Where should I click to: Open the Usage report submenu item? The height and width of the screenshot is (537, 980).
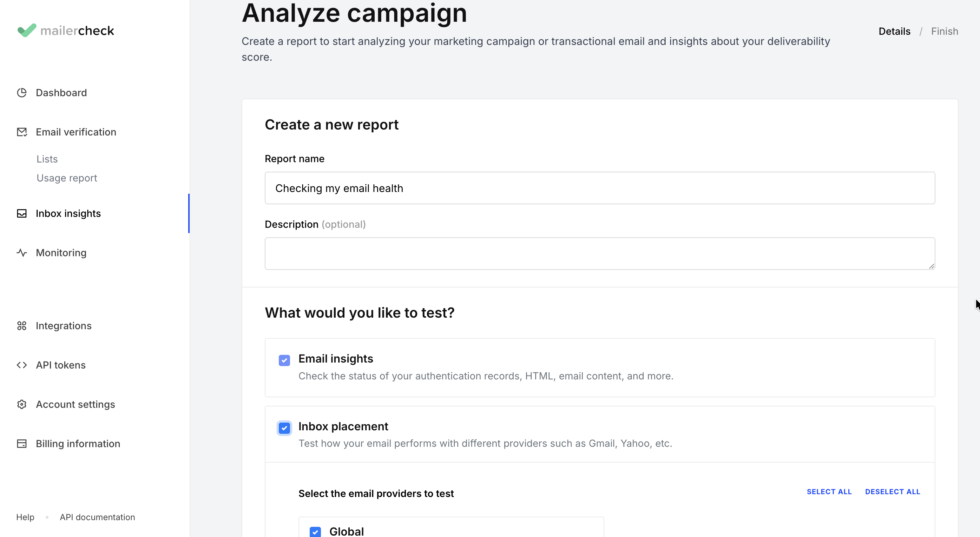67,178
